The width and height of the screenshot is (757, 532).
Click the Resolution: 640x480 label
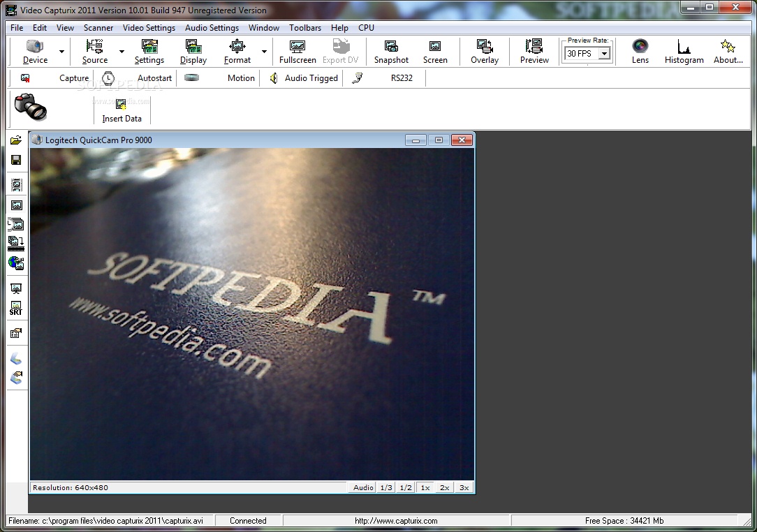pyautogui.click(x=71, y=487)
